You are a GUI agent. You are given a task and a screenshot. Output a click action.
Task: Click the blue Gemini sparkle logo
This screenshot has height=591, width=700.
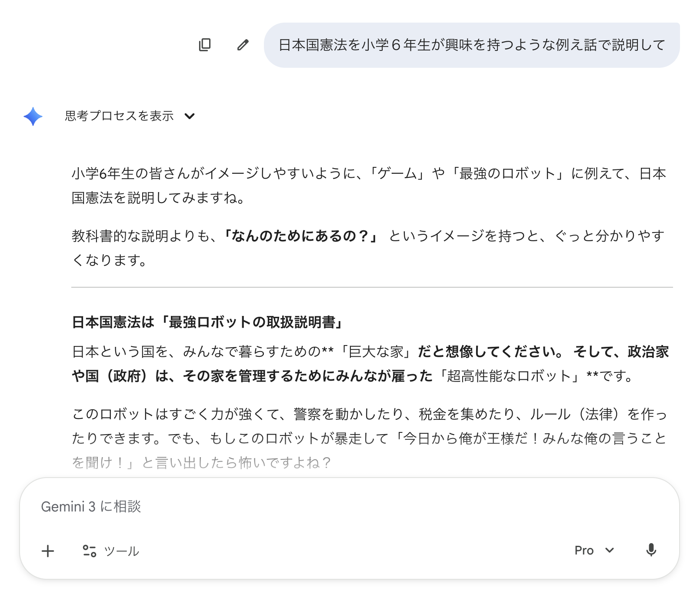click(33, 116)
